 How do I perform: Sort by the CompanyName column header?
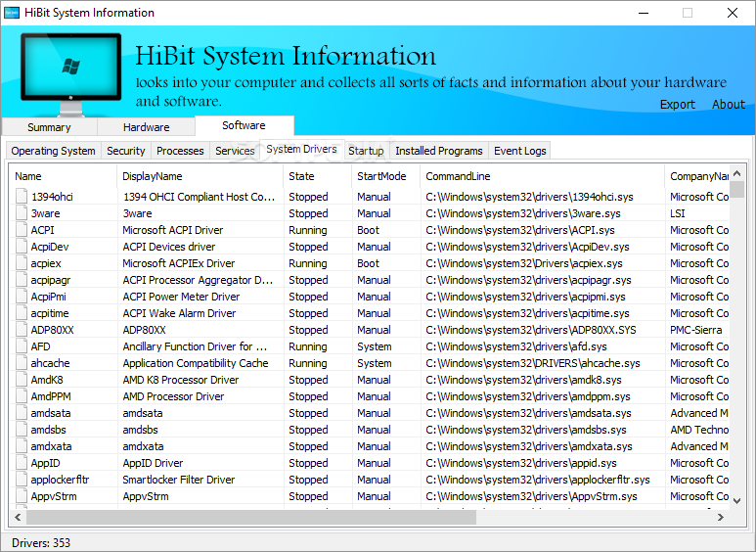point(697,176)
